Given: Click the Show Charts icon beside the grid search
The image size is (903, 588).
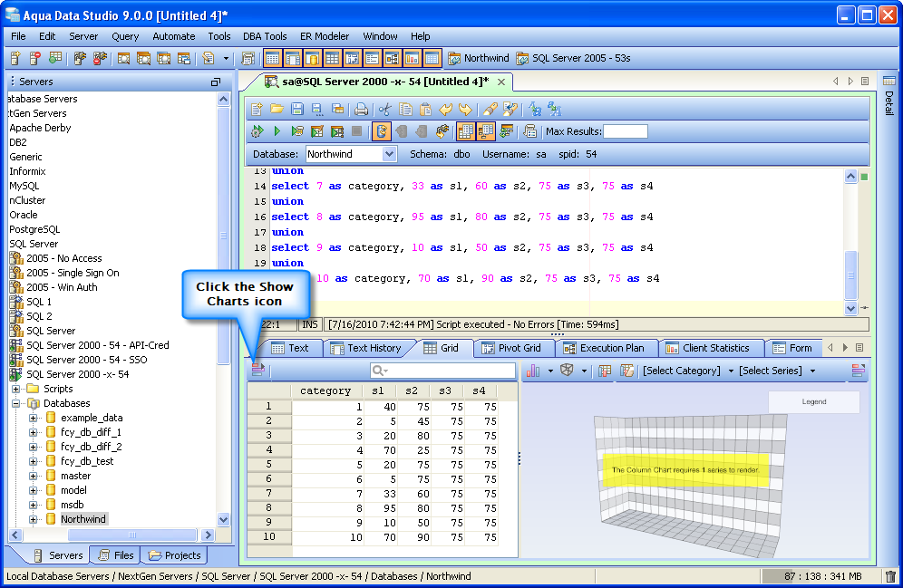Looking at the screenshot, I should pyautogui.click(x=257, y=370).
